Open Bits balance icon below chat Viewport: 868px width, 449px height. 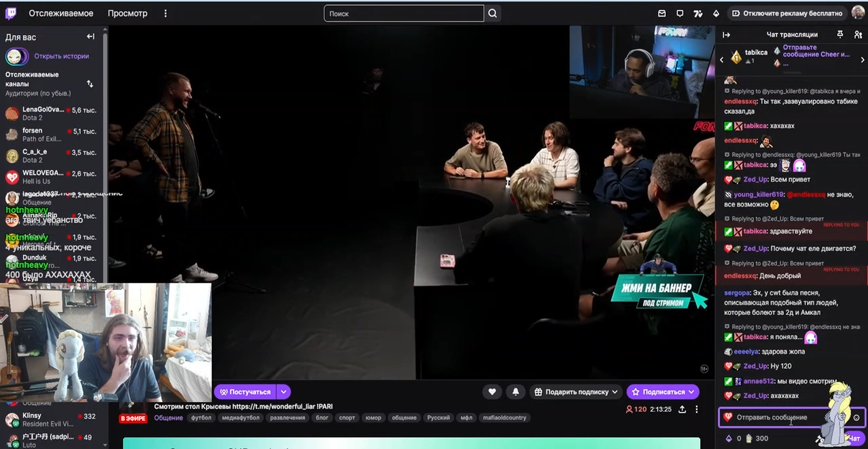tap(729, 438)
